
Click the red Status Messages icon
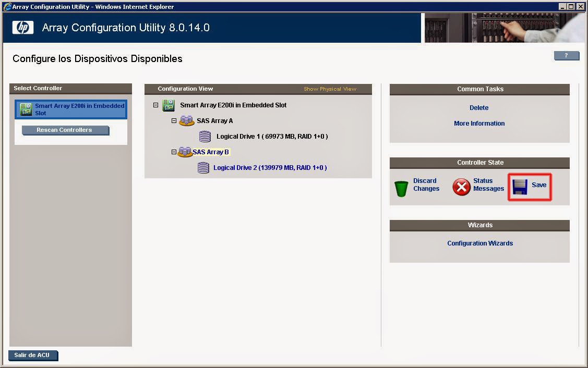(x=461, y=187)
